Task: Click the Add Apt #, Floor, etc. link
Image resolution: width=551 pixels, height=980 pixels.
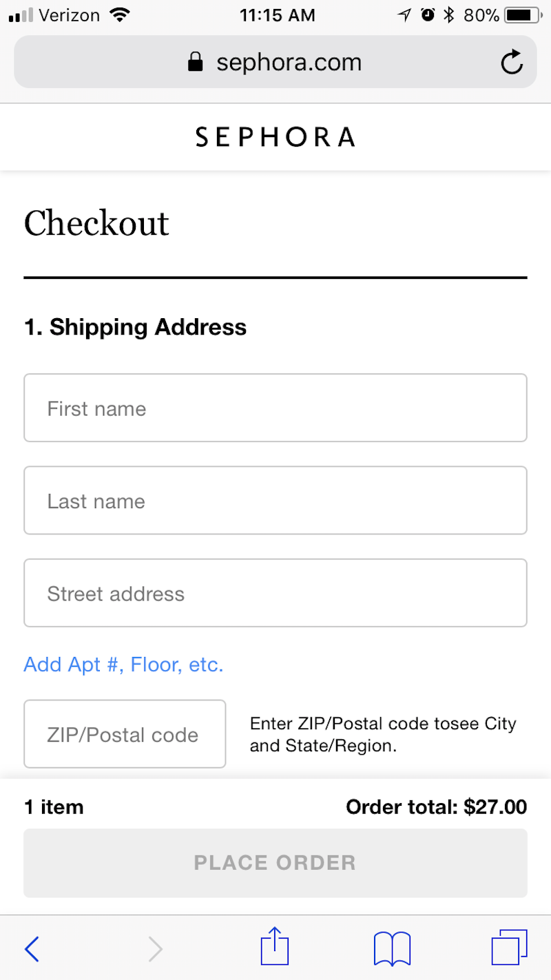Action: click(x=124, y=665)
